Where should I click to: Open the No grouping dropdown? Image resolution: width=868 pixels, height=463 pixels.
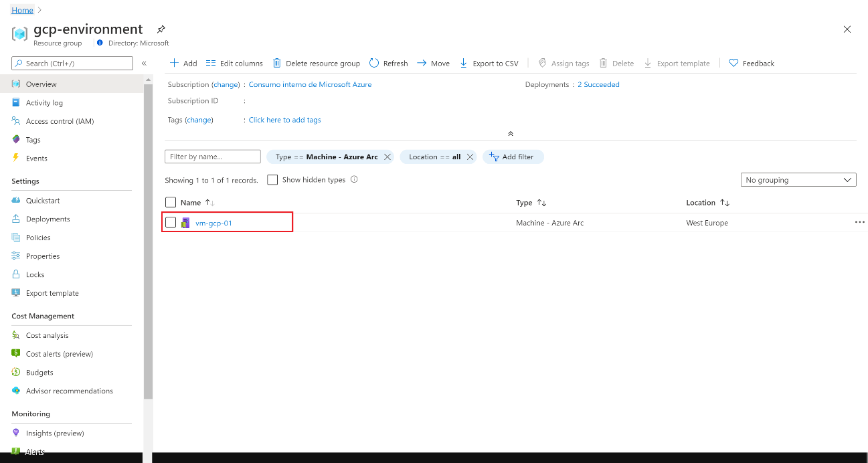pyautogui.click(x=798, y=179)
